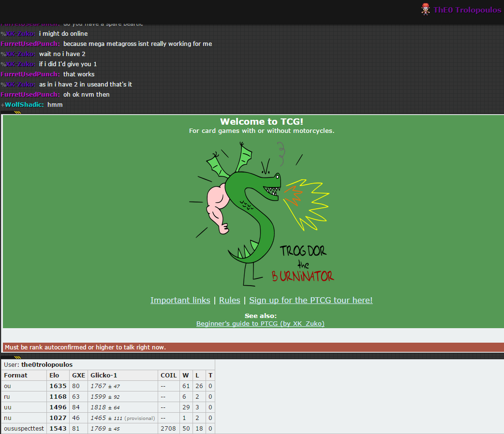The image size is (504, 434).
Task: Open WolfShadic's user profile from chat
Action: click(x=24, y=105)
